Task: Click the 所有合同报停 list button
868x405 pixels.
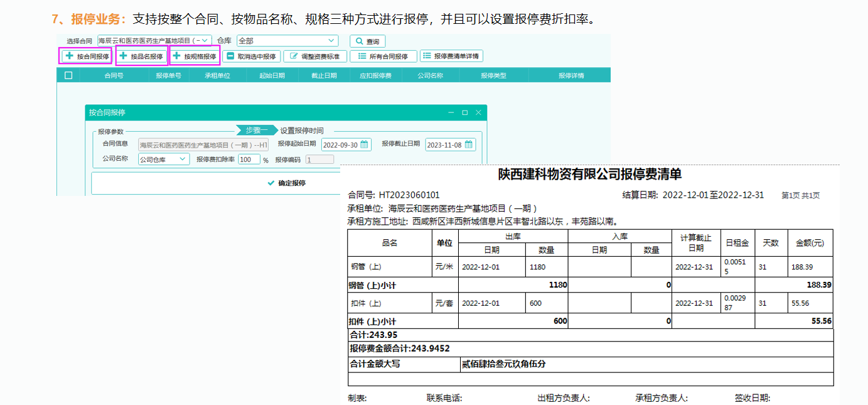Action: (x=383, y=56)
